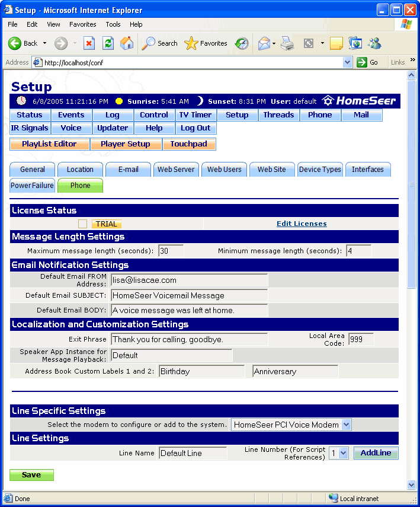The width and height of the screenshot is (420, 507).
Task: Click the Exit Phrase input field
Action: tap(189, 340)
